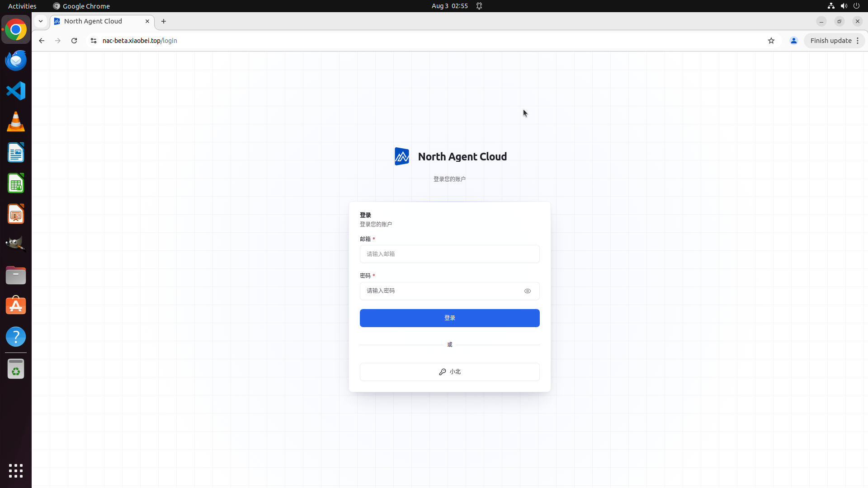
Task: Open Activities overview
Action: (x=22, y=6)
